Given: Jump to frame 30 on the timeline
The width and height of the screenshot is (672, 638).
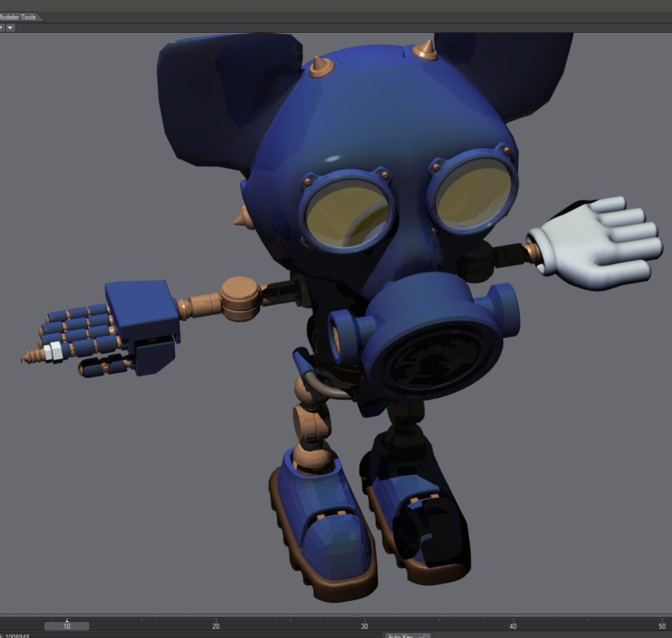Looking at the screenshot, I should coord(365,625).
